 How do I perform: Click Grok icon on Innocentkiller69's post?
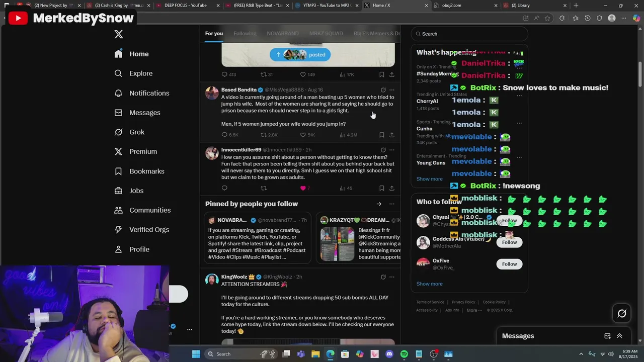383,150
